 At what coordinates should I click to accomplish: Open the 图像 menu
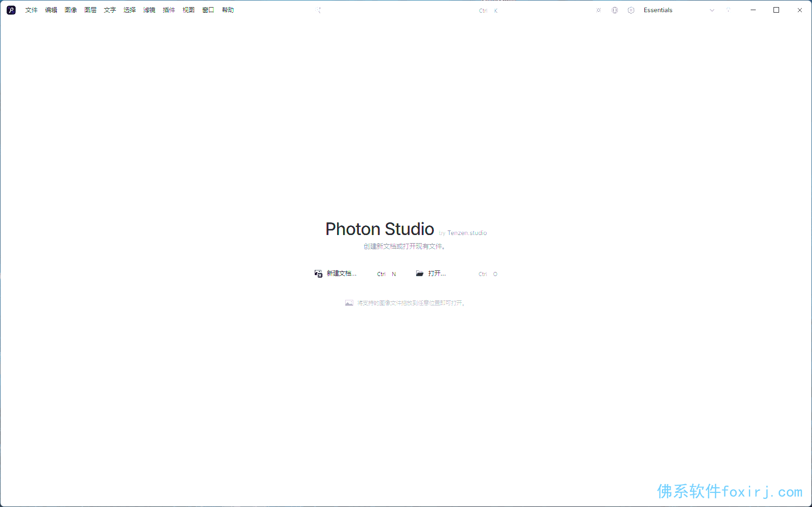click(x=71, y=10)
